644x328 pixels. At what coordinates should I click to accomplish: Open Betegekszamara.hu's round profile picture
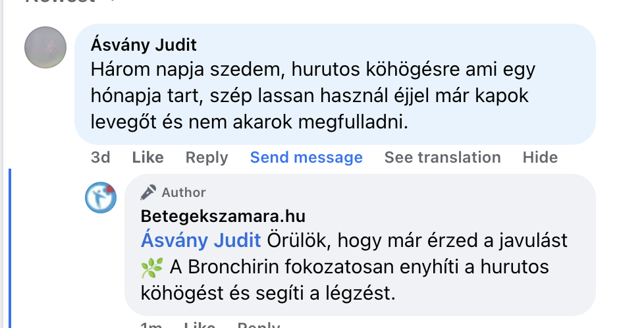(x=101, y=197)
